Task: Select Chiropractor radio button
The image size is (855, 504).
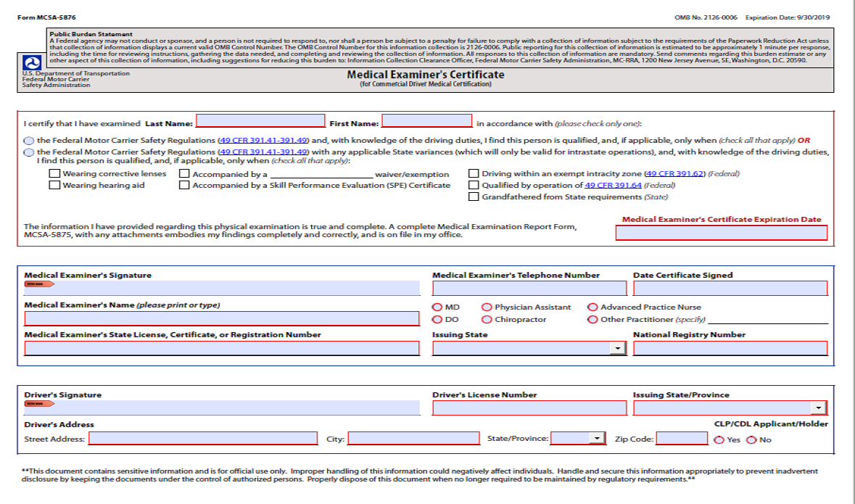Action: (487, 320)
